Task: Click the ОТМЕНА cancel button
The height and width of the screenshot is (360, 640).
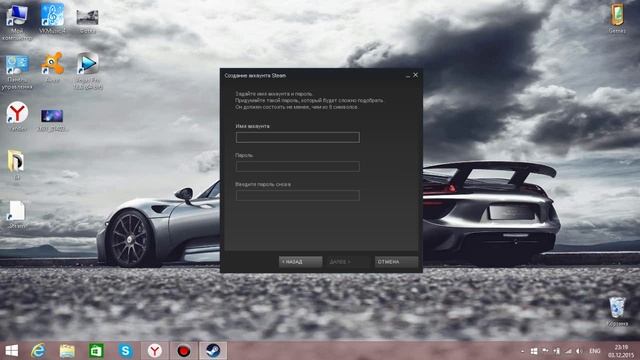Action: [x=396, y=262]
